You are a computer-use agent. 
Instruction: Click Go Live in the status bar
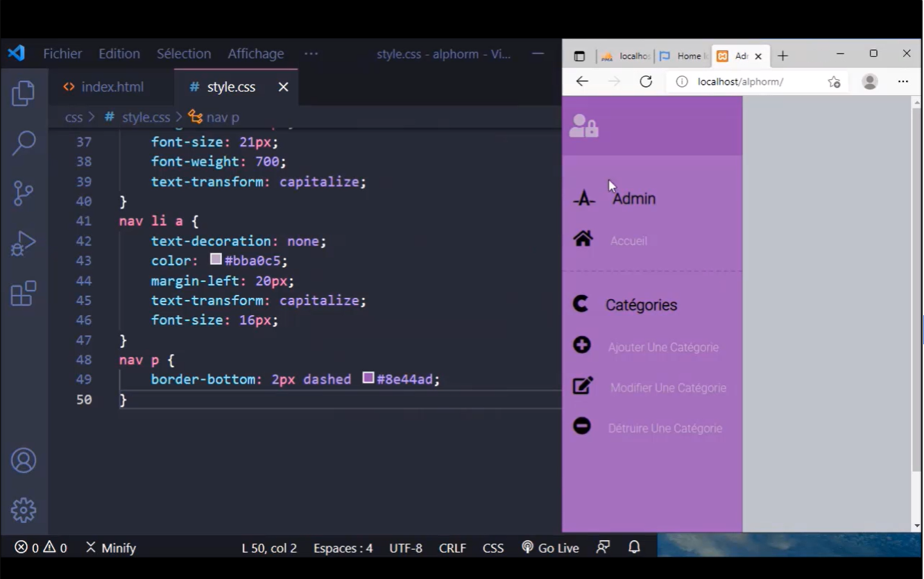(x=550, y=548)
